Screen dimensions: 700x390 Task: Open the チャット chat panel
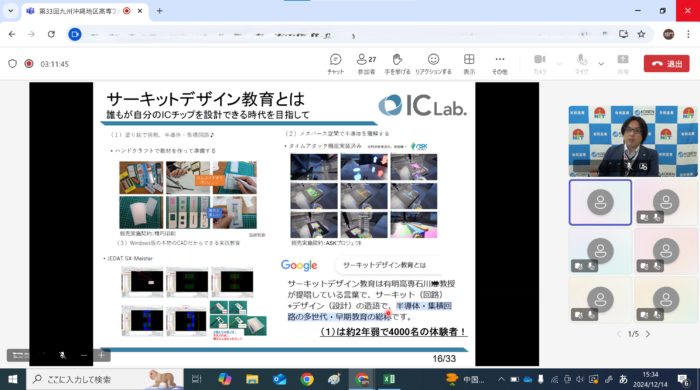335,64
